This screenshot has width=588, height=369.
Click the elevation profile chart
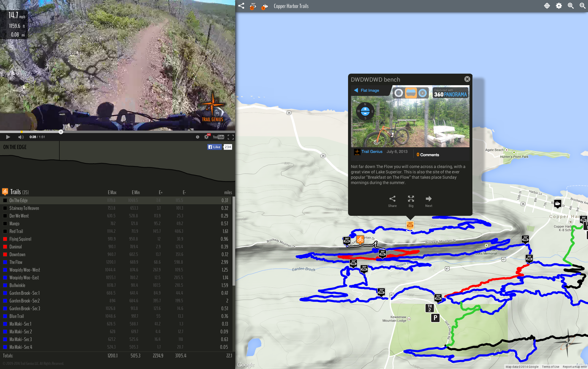coord(118,163)
